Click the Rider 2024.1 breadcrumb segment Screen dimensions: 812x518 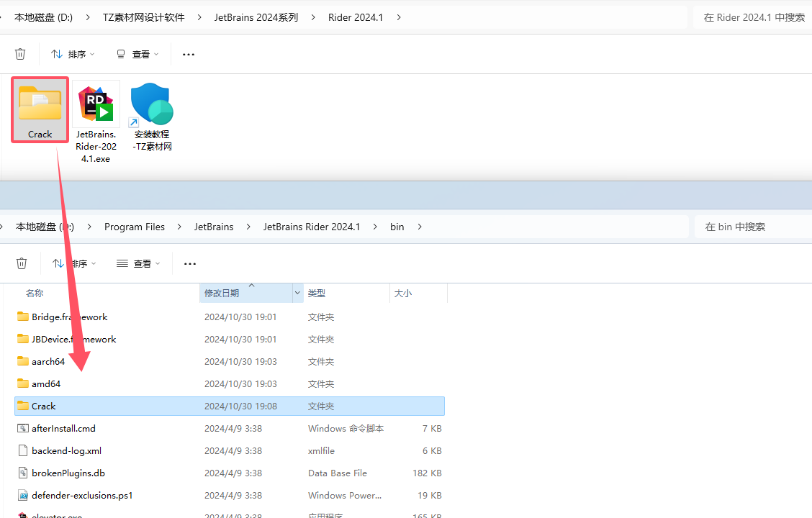pyautogui.click(x=356, y=17)
